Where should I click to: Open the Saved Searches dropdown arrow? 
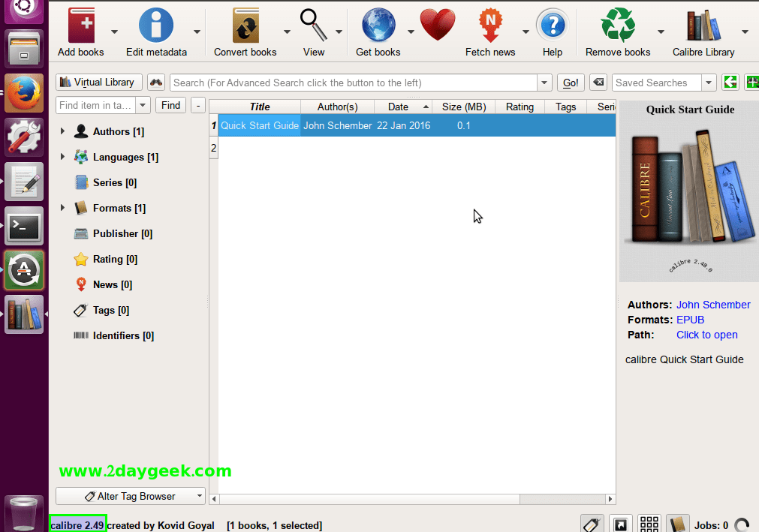(709, 83)
